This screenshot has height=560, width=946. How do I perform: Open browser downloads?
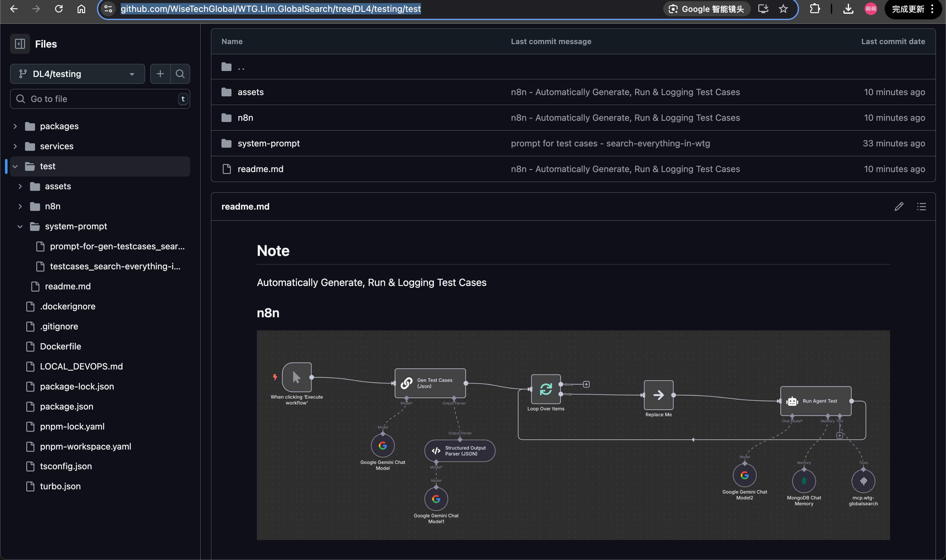pyautogui.click(x=848, y=9)
